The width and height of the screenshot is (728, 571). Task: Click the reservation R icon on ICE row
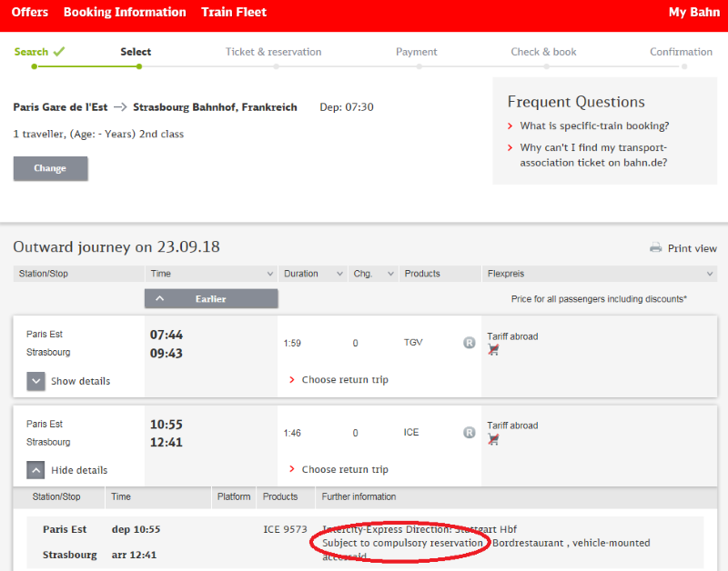[470, 433]
